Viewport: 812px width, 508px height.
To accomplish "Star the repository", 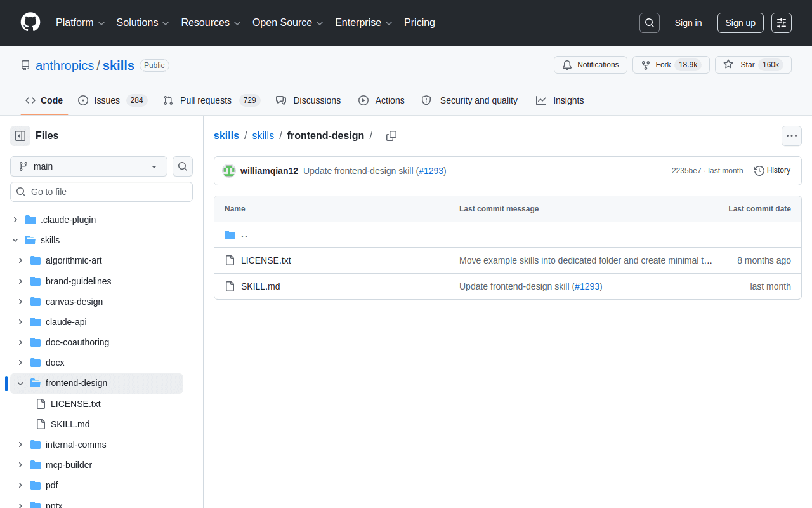I will (753, 65).
